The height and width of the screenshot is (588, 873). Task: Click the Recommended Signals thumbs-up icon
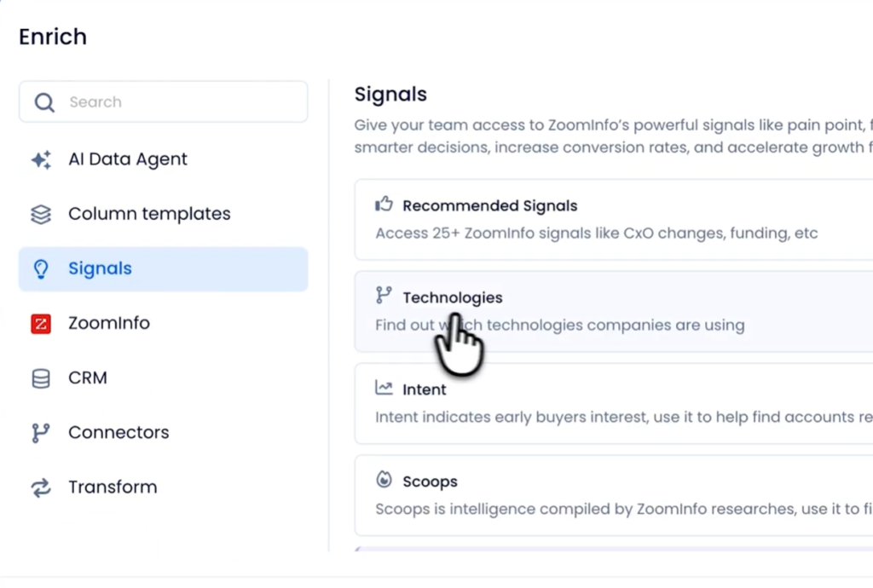pyautogui.click(x=384, y=205)
